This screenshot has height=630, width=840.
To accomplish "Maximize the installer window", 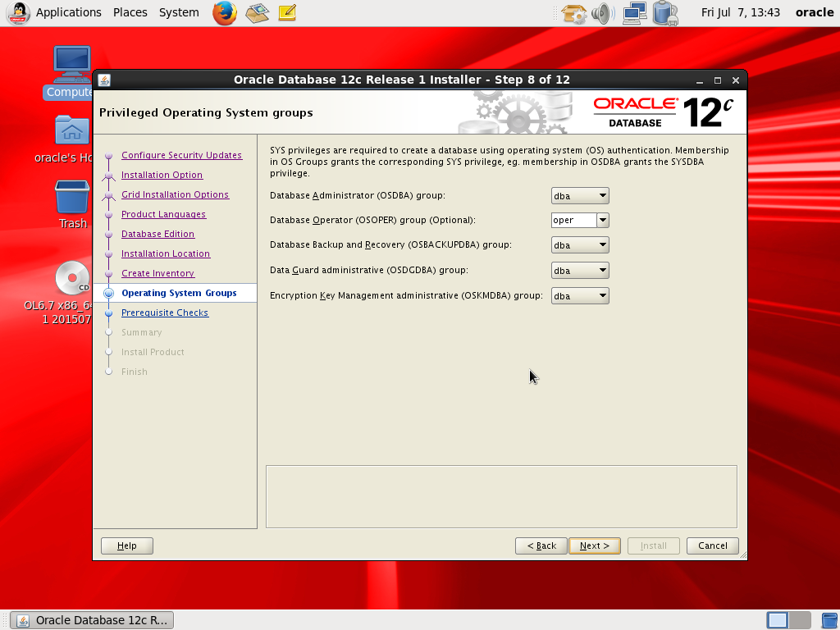I will click(718, 80).
